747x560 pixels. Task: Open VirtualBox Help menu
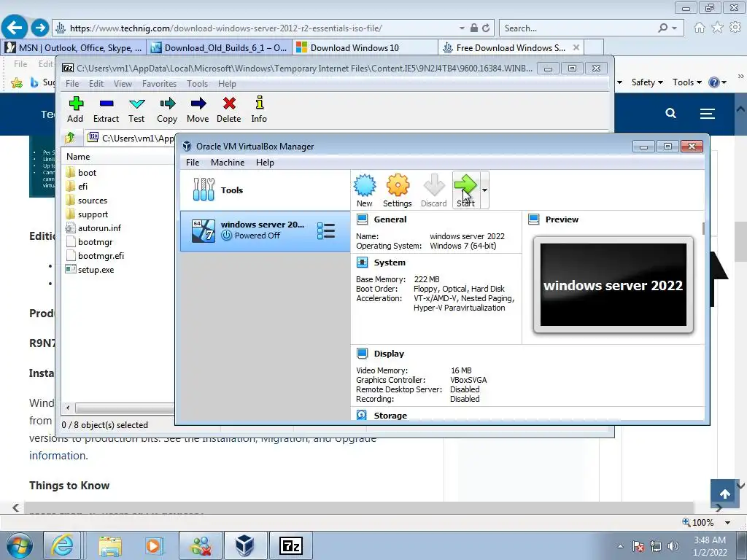265,163
